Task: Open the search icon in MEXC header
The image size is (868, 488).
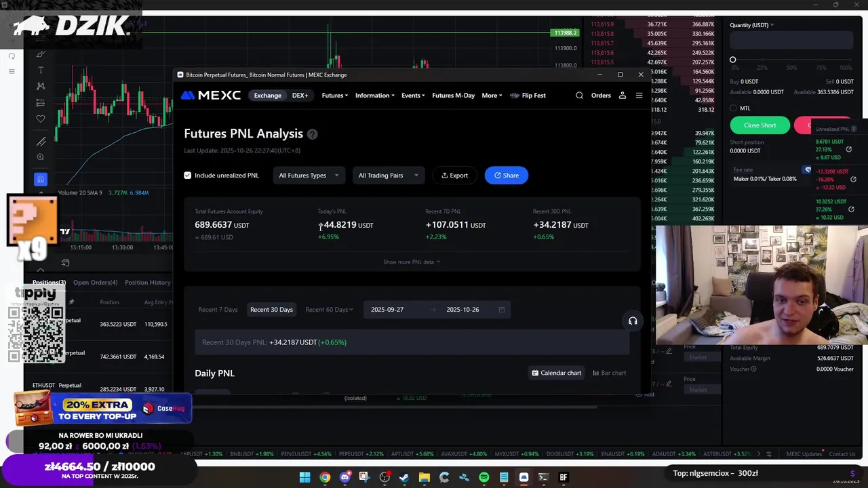Action: [x=579, y=96]
